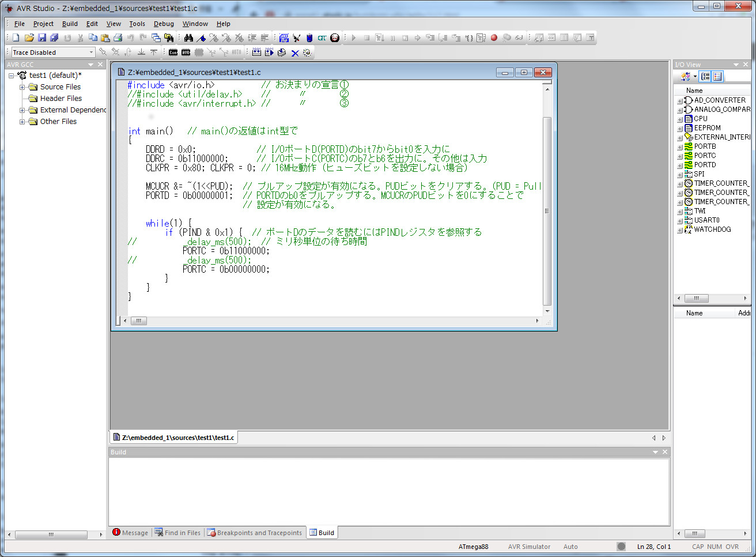Toggle I/O View list display mode
This screenshot has height=557, width=756.
click(717, 76)
